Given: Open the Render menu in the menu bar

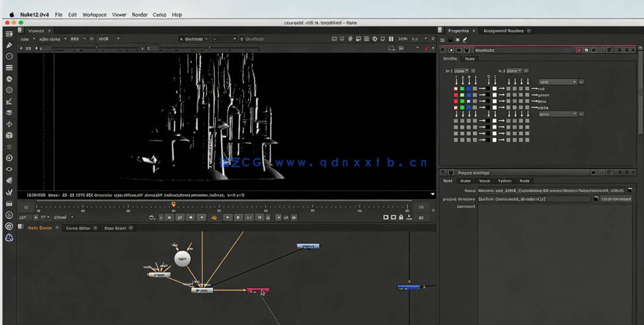Looking at the screenshot, I should point(139,15).
